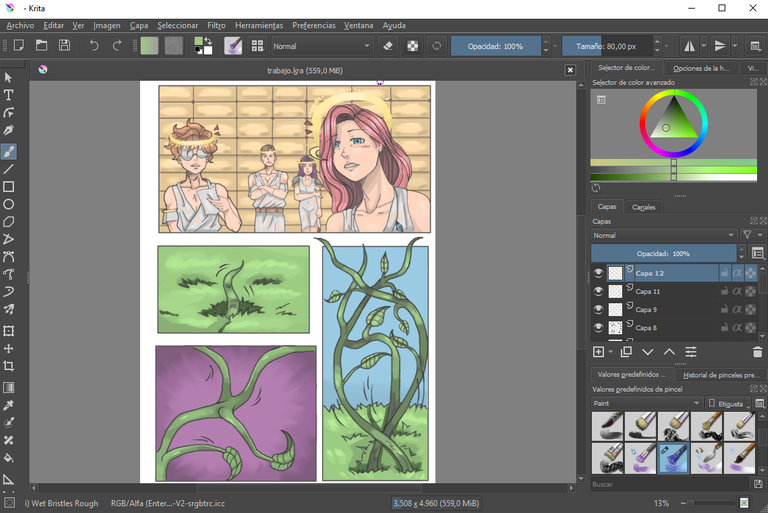Click the fill pattern button
768x513 pixels.
[x=173, y=46]
